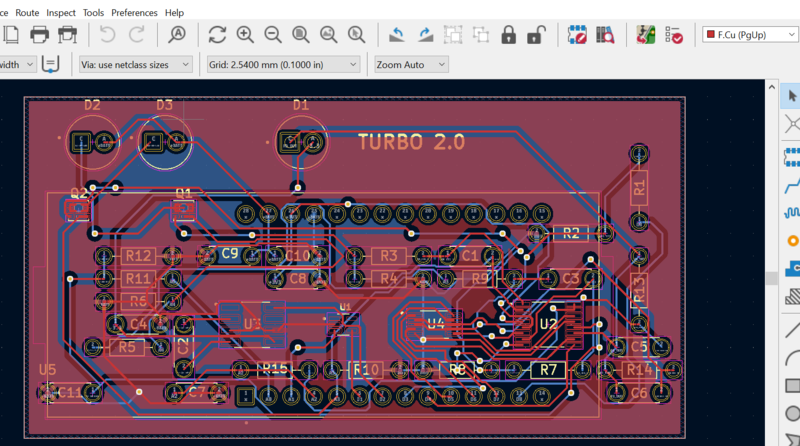Toggle automatic track width button
This screenshot has height=446, width=800.
(50, 64)
